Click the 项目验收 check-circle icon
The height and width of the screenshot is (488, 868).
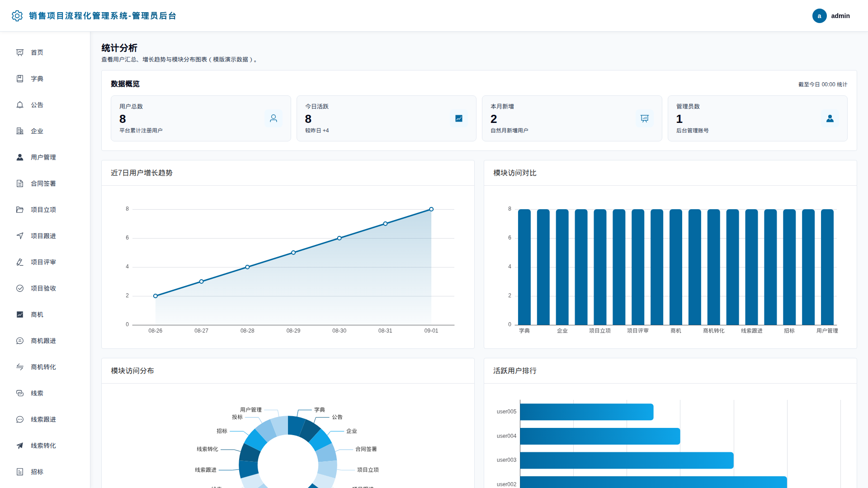[20, 288]
